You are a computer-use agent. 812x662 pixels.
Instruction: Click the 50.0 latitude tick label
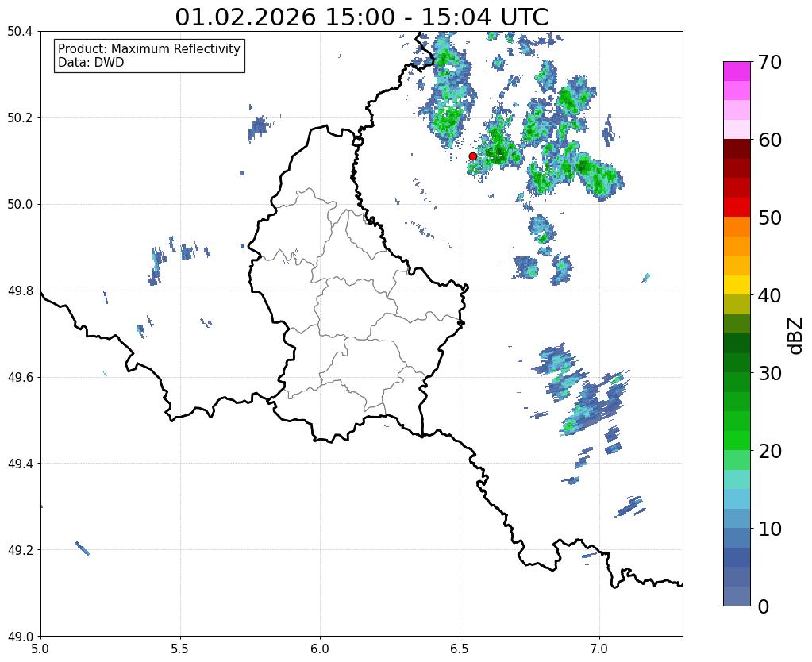coord(20,205)
